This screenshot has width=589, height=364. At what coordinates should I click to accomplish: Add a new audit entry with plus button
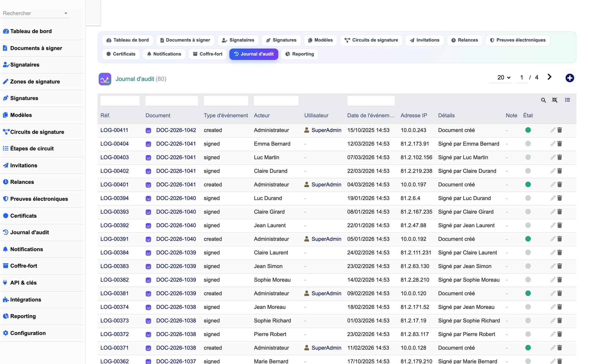coord(570,78)
